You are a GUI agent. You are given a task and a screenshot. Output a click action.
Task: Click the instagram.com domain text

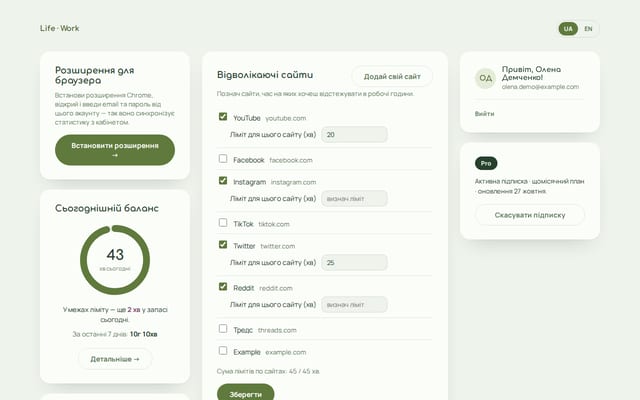point(293,182)
